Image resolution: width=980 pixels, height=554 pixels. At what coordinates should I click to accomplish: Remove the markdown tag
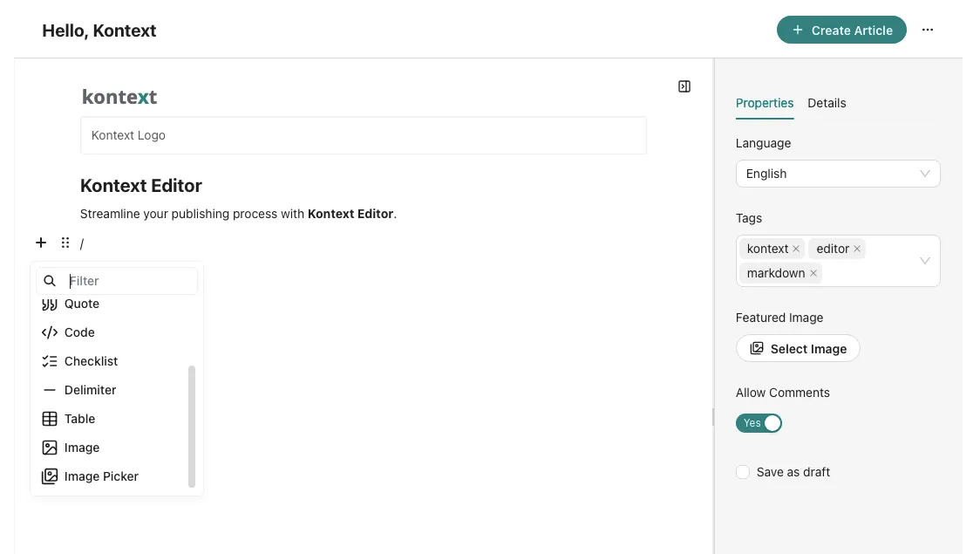point(813,273)
